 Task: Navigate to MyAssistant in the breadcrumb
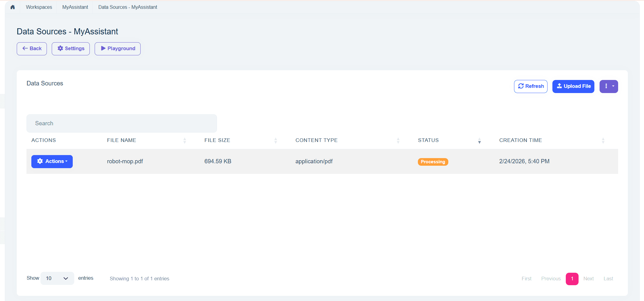pyautogui.click(x=75, y=7)
